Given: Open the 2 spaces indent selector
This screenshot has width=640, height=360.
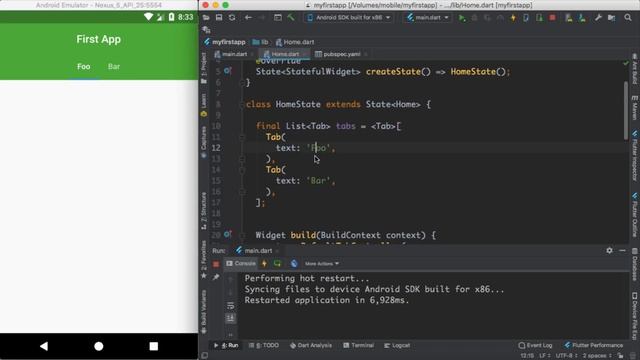Looking at the screenshot, I should [597, 356].
